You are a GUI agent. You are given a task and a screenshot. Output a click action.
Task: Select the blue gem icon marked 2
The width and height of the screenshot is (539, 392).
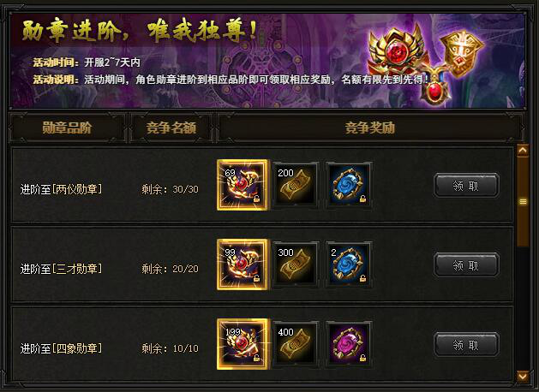349,264
